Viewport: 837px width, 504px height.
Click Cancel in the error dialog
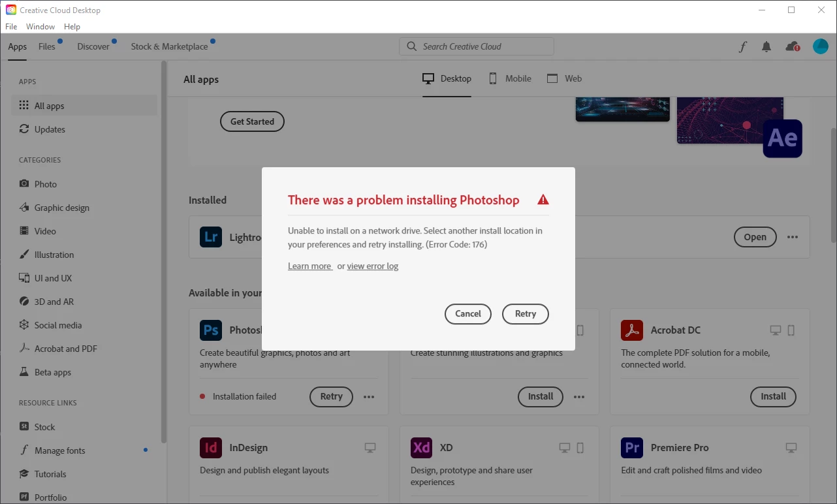point(468,314)
